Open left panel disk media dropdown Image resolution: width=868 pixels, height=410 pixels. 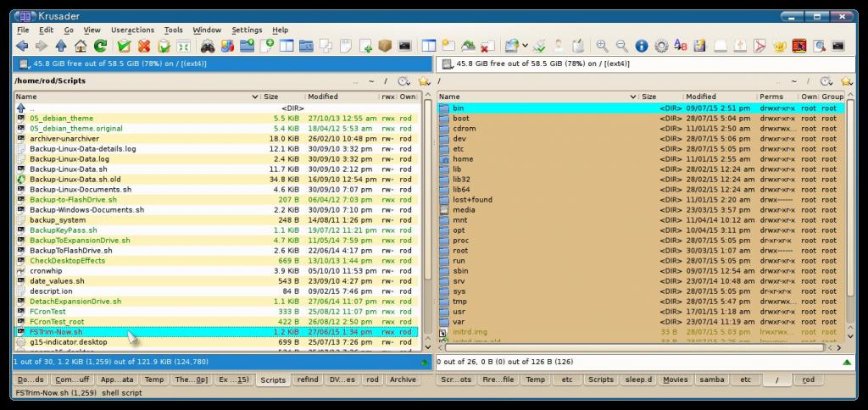point(22,64)
